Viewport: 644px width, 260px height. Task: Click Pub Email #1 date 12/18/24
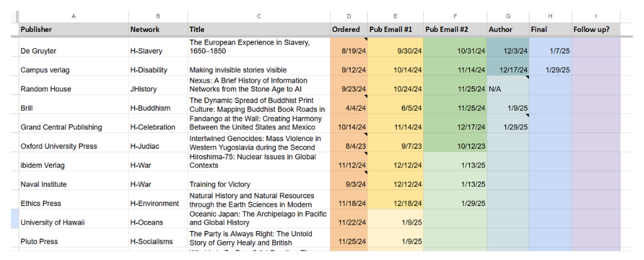[396, 200]
